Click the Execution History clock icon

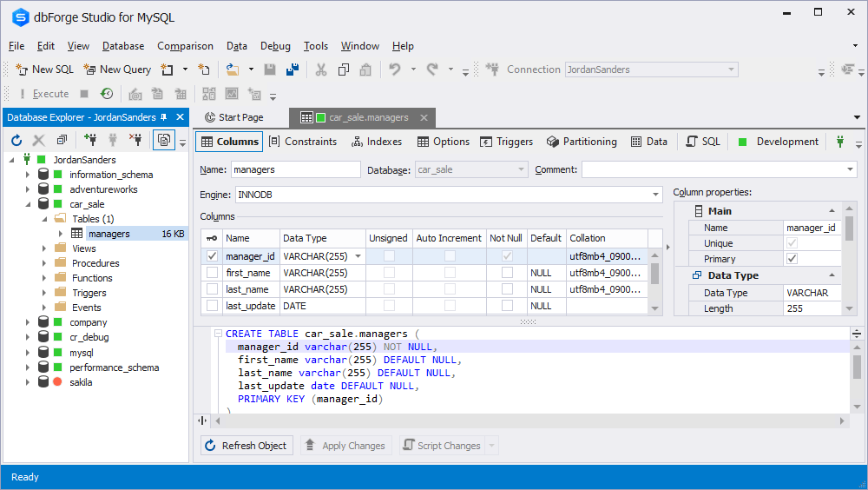107,94
